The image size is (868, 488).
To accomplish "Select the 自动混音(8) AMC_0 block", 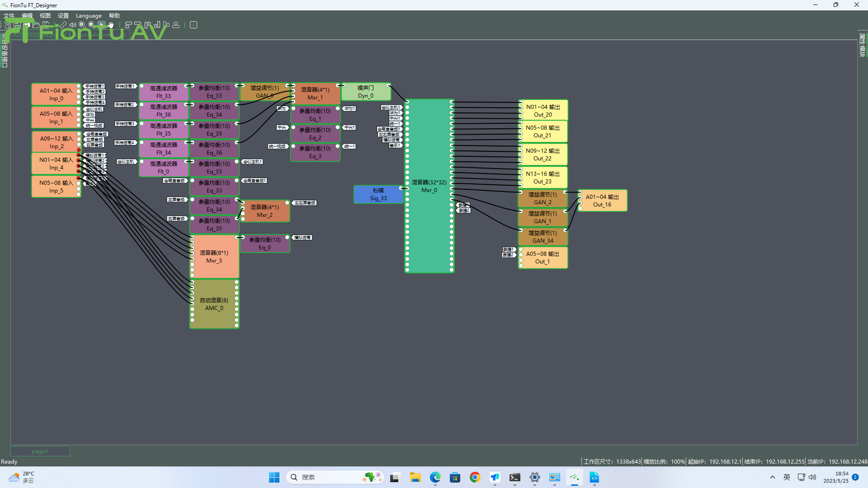I will coord(214,304).
